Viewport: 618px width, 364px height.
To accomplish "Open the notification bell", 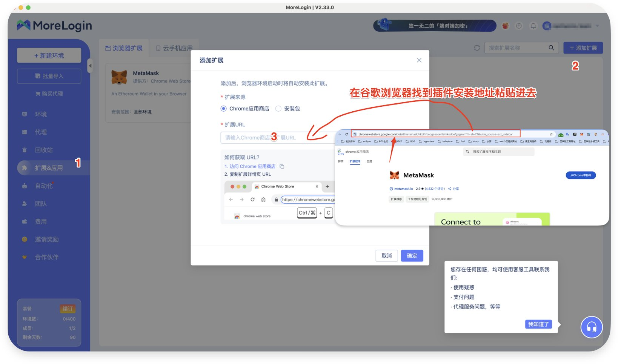I will click(x=533, y=26).
